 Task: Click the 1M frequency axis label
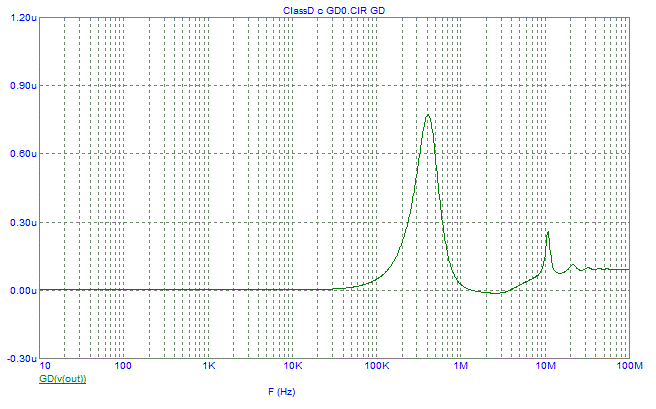point(461,366)
